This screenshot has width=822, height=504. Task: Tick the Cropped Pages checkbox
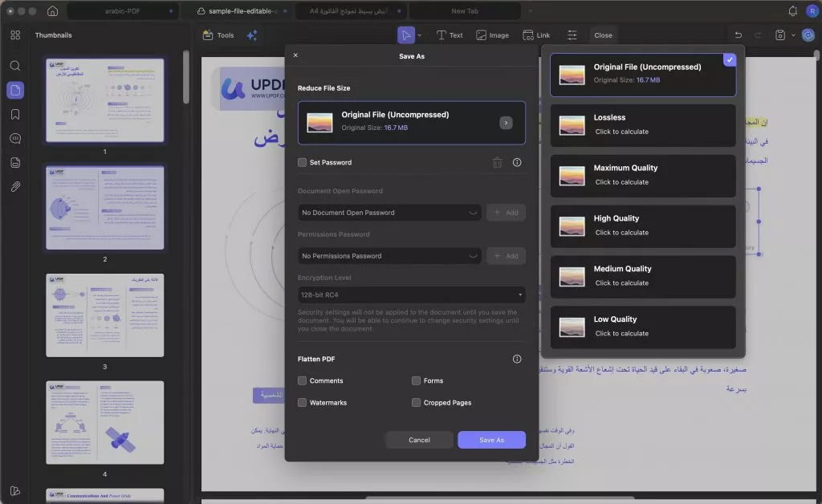(416, 403)
